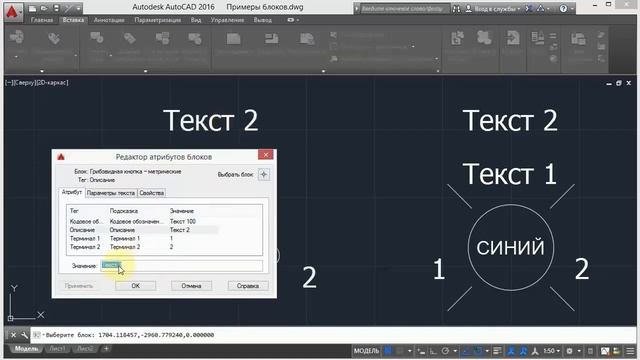Screen dimensions: 640x360
Task: Toggle snap mode in status bar
Action: (x=400, y=351)
